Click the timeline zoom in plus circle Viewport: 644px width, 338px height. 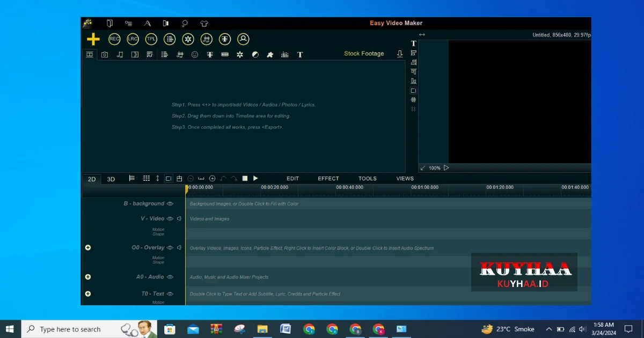[212, 178]
